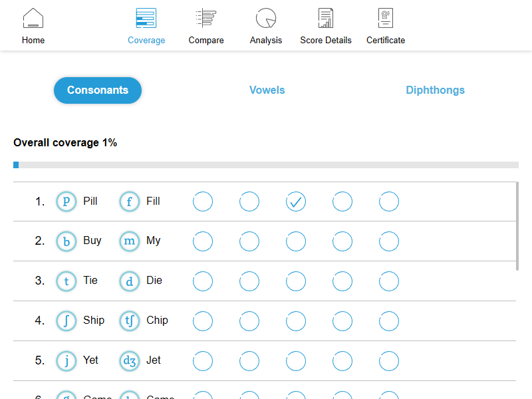Click the 'dʒ' phoneme icon for Jet
The image size is (532, 399).
(x=130, y=361)
